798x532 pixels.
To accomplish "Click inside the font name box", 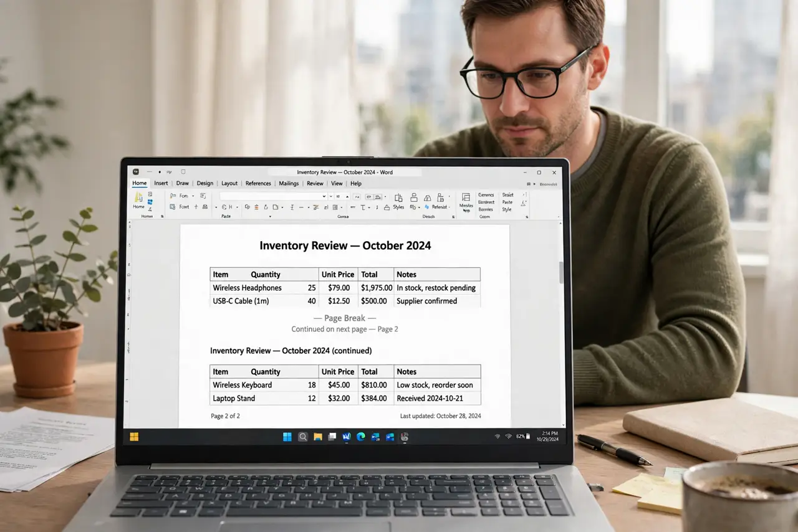I will pyautogui.click(x=272, y=196).
